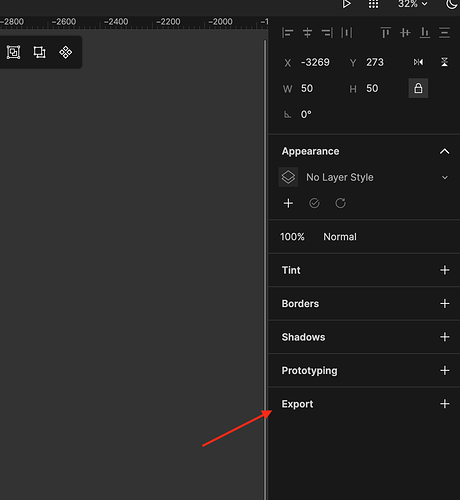
Task: Add a Prototyping interaction with plus
Action: click(445, 370)
